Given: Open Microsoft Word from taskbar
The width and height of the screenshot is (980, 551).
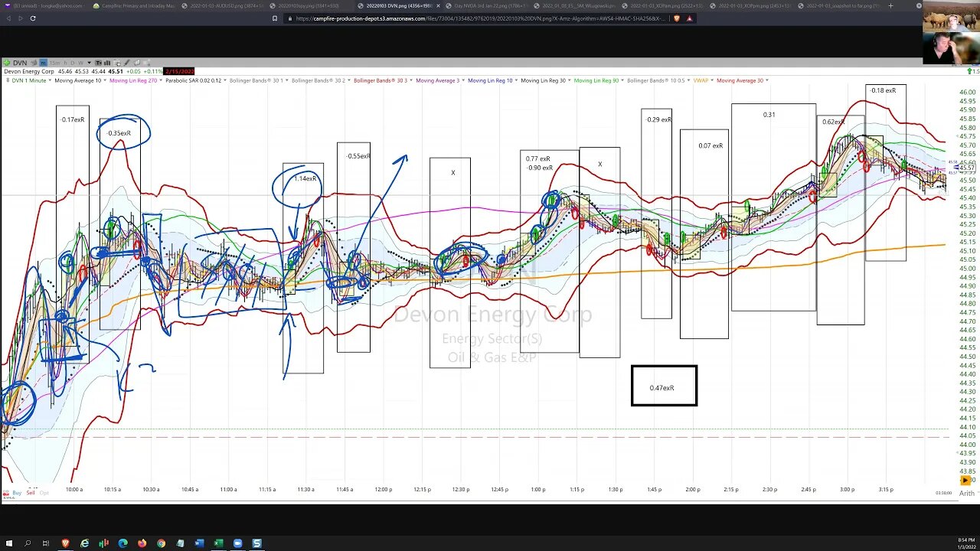Looking at the screenshot, I should (x=199, y=543).
